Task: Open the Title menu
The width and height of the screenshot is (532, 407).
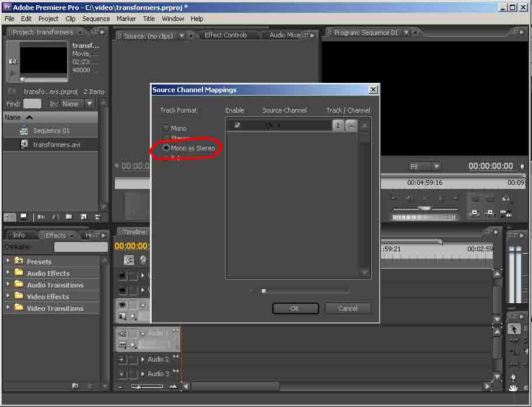Action: coord(149,19)
